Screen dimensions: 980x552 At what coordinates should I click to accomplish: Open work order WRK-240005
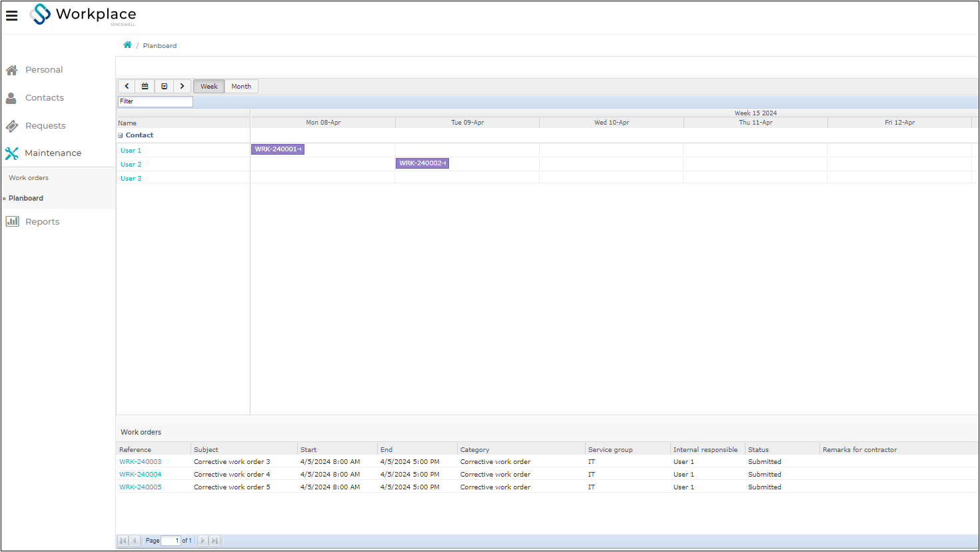[x=141, y=487]
